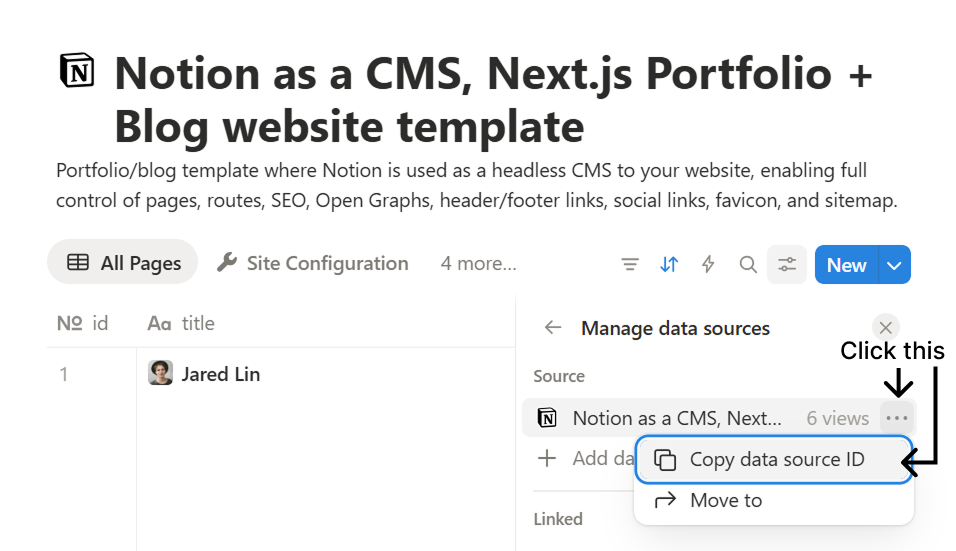
Task: Select the Move to menu option
Action: (725, 501)
